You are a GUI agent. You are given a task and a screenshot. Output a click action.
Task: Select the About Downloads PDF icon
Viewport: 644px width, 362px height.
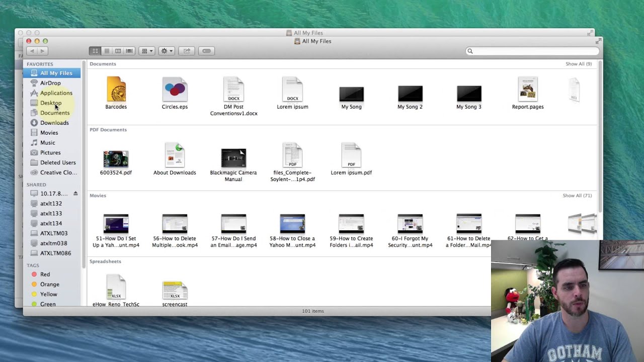(175, 155)
